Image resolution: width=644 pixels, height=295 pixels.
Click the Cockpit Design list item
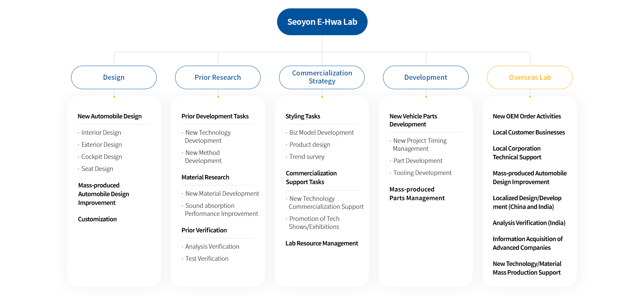pyautogui.click(x=102, y=157)
